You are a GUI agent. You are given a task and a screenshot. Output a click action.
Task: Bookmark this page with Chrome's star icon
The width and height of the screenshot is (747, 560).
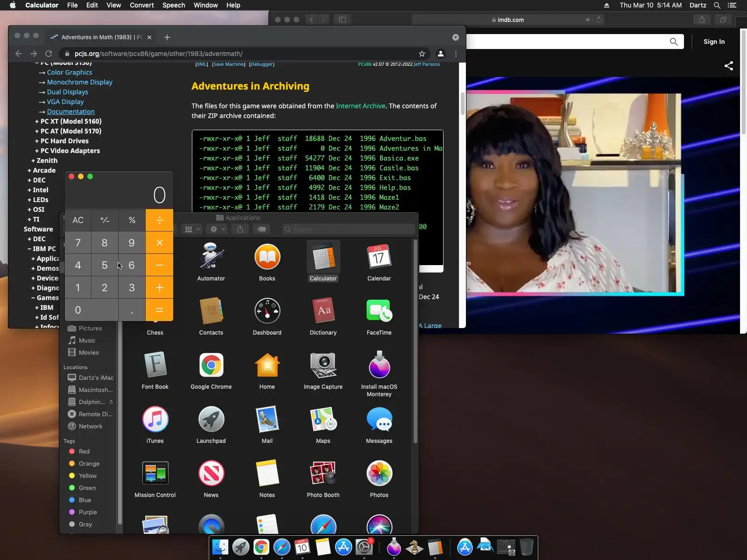tap(422, 54)
